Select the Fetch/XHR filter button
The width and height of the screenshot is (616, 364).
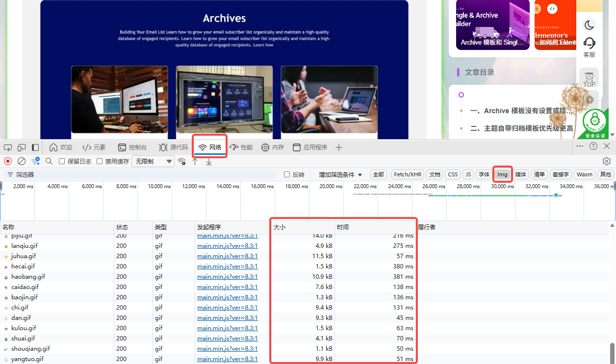(x=408, y=174)
